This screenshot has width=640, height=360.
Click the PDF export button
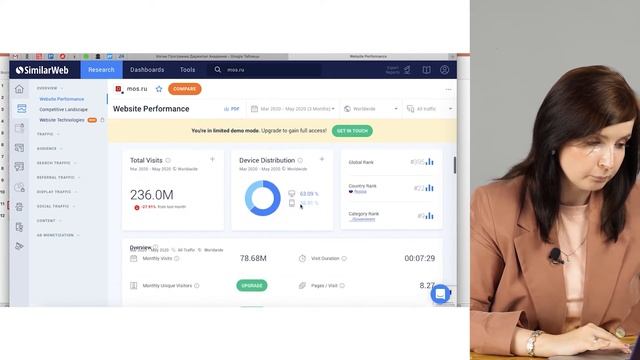231,109
